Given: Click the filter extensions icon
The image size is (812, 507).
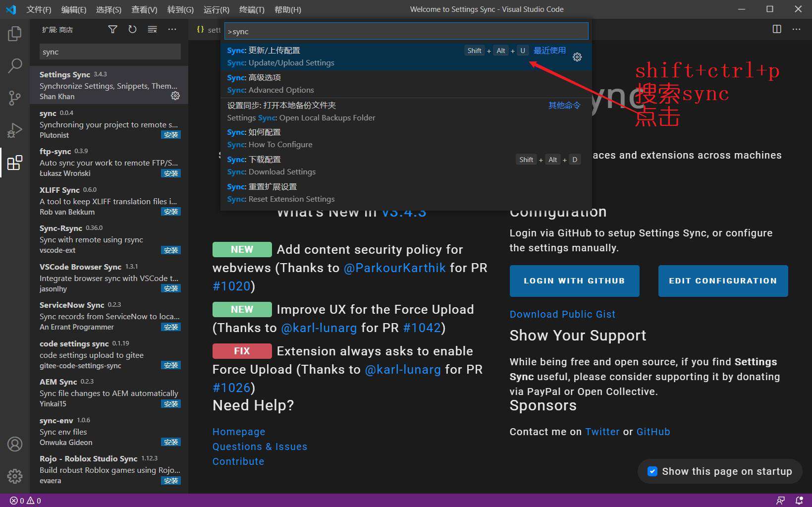Looking at the screenshot, I should (x=112, y=30).
